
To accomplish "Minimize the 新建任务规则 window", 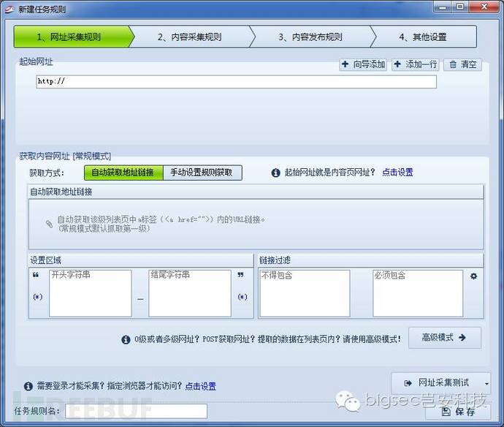I will click(x=443, y=7).
